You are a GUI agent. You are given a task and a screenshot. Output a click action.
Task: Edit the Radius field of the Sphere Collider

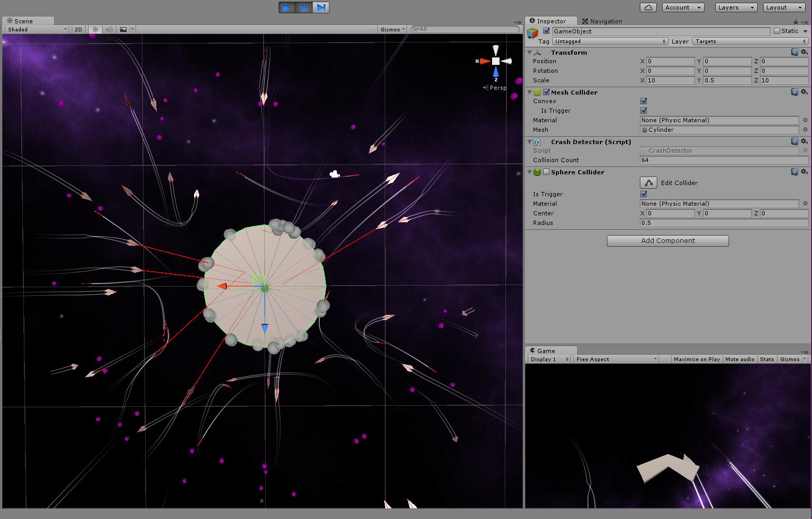click(x=723, y=223)
